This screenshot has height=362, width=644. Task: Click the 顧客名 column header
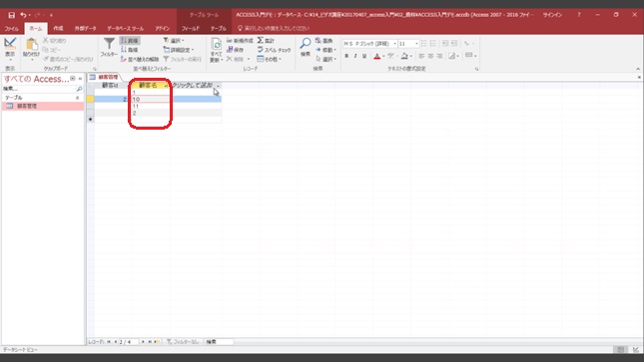[x=148, y=86]
